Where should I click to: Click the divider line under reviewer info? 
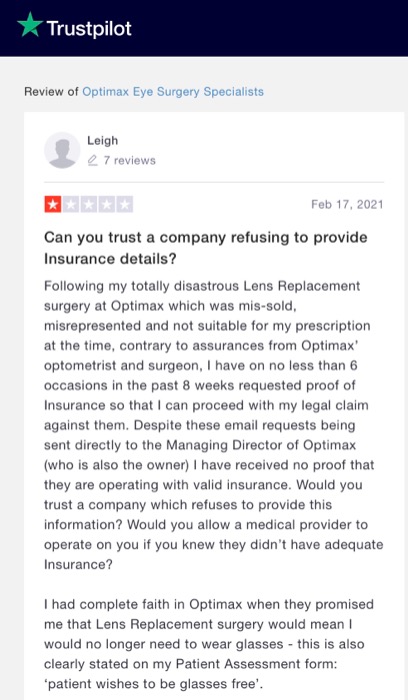[x=214, y=183]
